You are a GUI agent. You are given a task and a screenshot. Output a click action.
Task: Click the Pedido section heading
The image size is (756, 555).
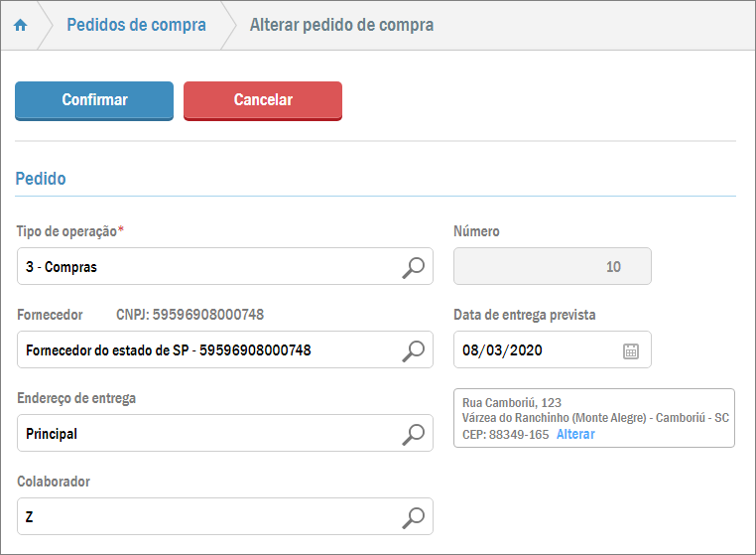click(41, 180)
